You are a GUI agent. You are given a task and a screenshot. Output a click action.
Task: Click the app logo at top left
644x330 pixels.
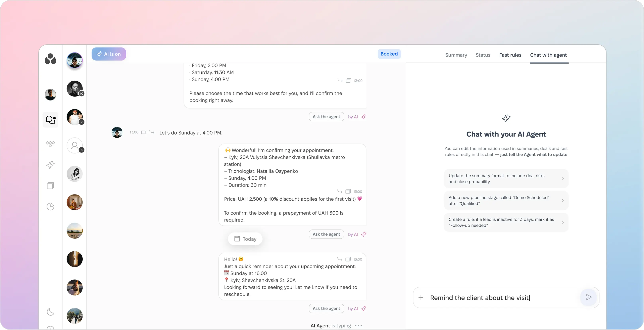(51, 59)
